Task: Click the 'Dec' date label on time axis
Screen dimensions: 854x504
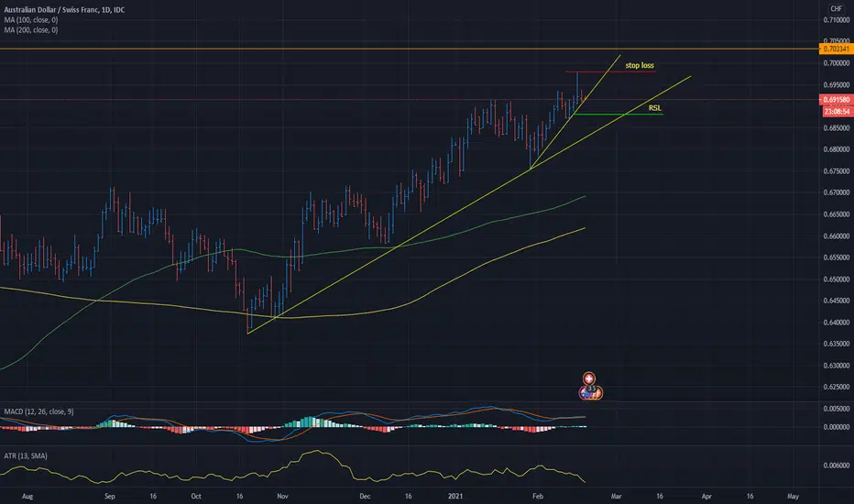Action: click(365, 497)
